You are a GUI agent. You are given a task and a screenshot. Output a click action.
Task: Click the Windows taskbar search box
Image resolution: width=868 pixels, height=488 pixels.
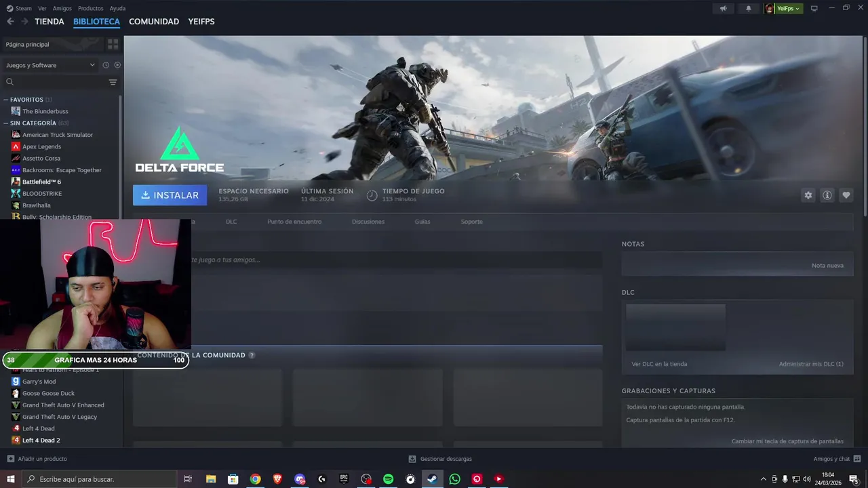coord(100,479)
